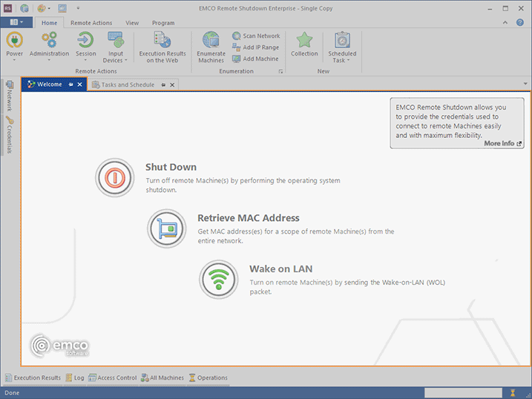
Task: Close the Welcome tab
Action: (x=80, y=85)
